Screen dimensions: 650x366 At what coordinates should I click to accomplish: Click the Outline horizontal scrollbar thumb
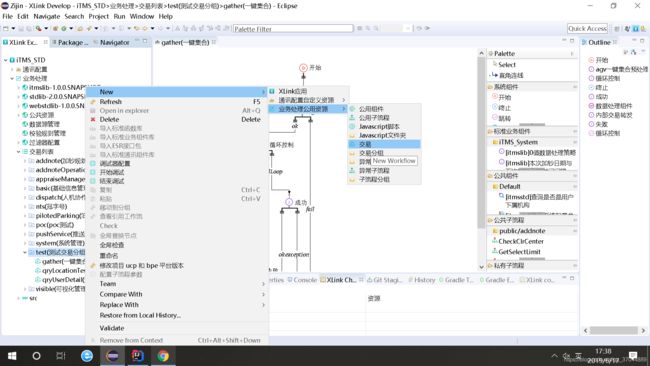pos(614,330)
